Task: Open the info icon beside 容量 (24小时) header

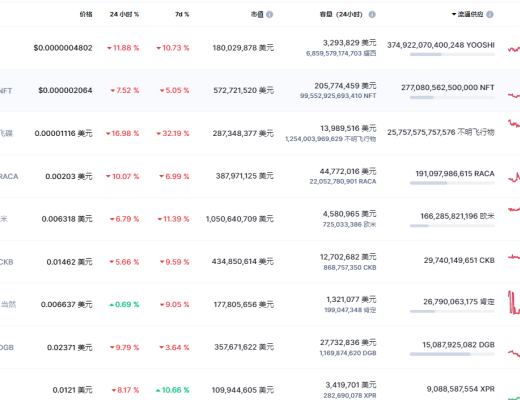Action: click(x=372, y=14)
